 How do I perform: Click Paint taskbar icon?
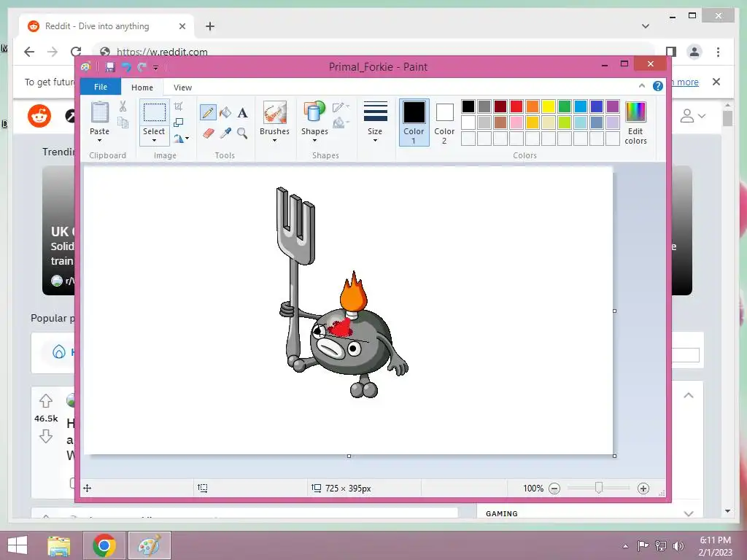[149, 545]
